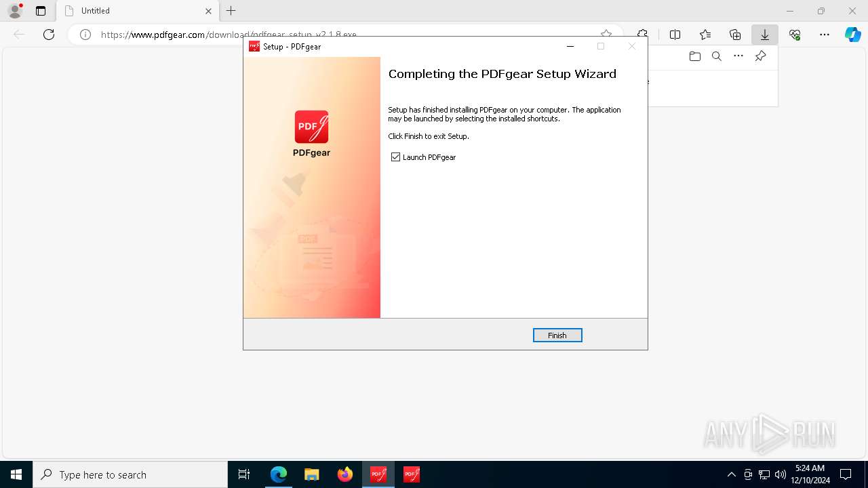The width and height of the screenshot is (868, 488).
Task: Click Finish to exit Setup
Action: 557,335
